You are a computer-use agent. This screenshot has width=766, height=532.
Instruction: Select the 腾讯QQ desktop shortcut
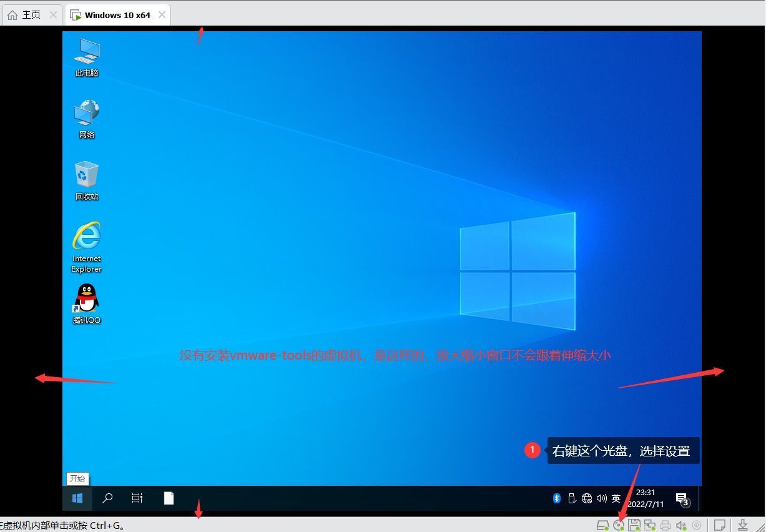point(87,304)
